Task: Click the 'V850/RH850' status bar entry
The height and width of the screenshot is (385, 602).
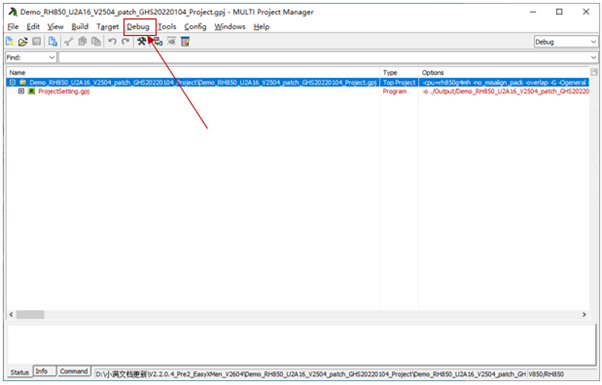Action: [x=546, y=374]
